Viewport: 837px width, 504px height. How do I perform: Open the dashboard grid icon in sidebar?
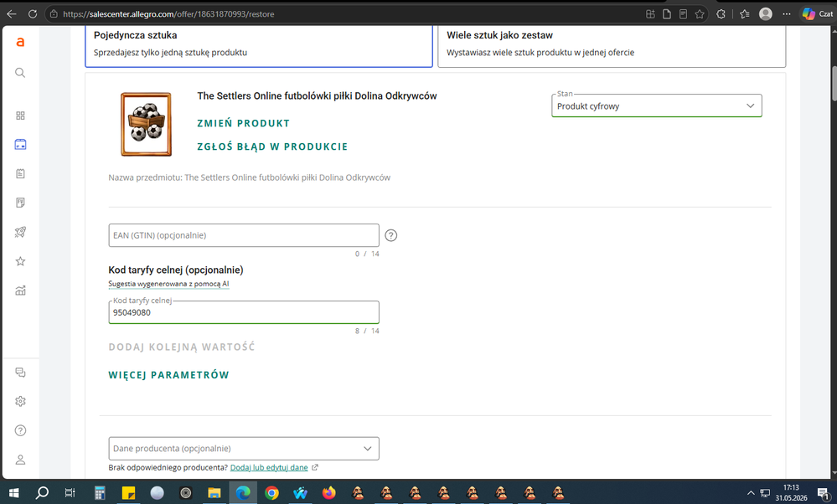tap(20, 116)
